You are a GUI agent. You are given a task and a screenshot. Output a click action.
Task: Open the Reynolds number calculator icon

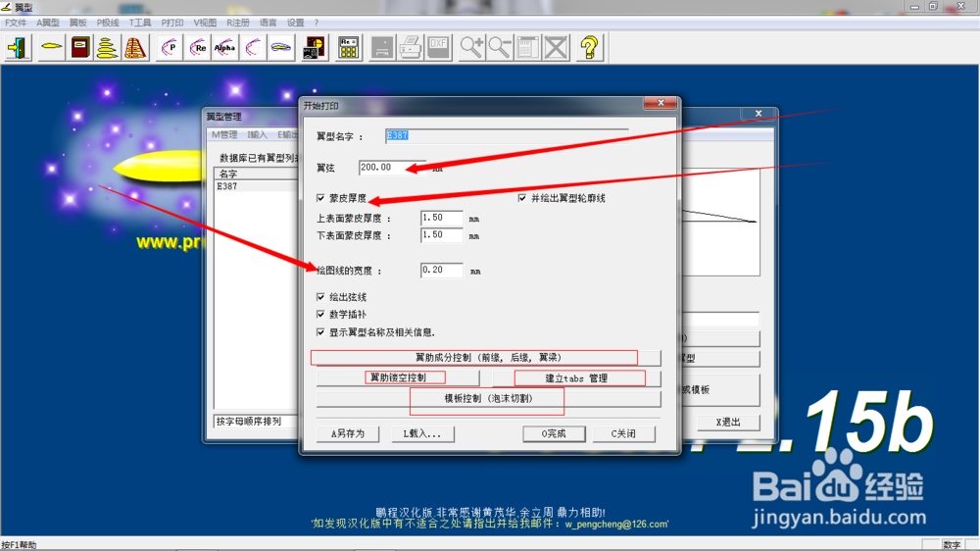click(x=348, y=47)
